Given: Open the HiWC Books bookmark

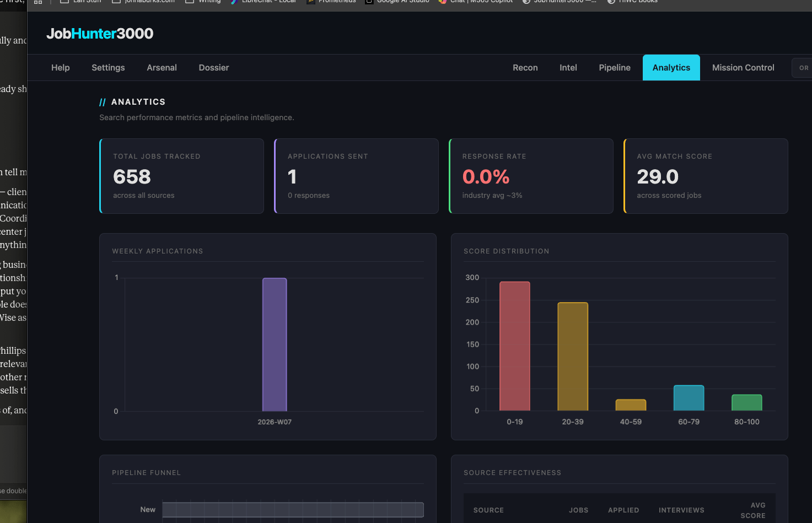Looking at the screenshot, I should click(632, 2).
